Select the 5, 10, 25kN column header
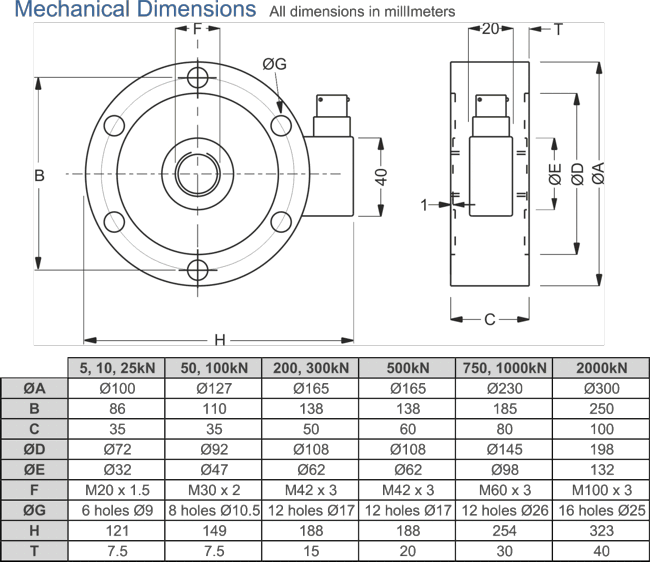650x562 pixels. coord(115,367)
